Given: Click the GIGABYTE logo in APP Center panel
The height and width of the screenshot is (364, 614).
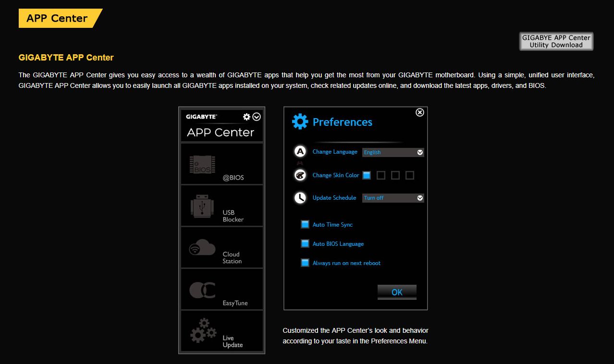Looking at the screenshot, I should tap(201, 117).
